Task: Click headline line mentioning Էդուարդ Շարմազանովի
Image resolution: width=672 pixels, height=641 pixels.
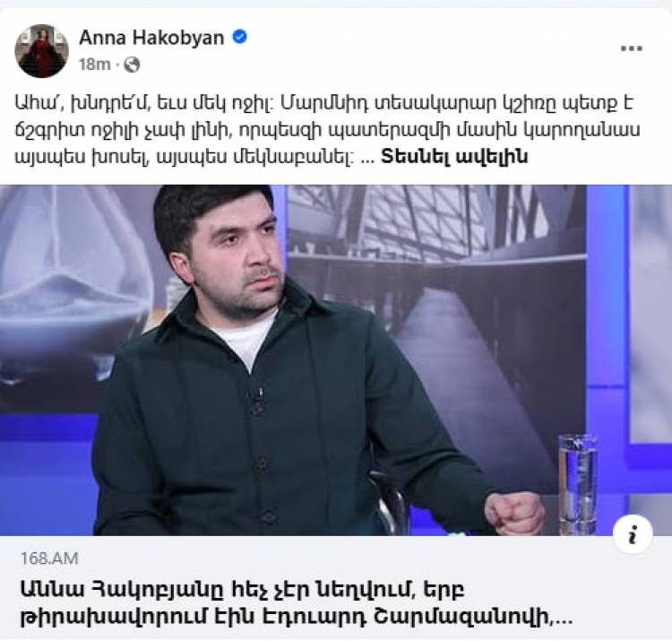Action: [297, 618]
